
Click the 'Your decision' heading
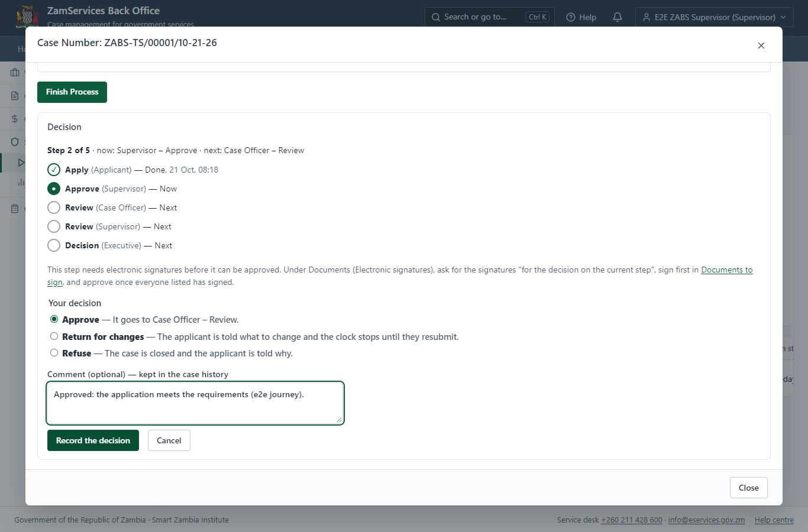point(75,303)
